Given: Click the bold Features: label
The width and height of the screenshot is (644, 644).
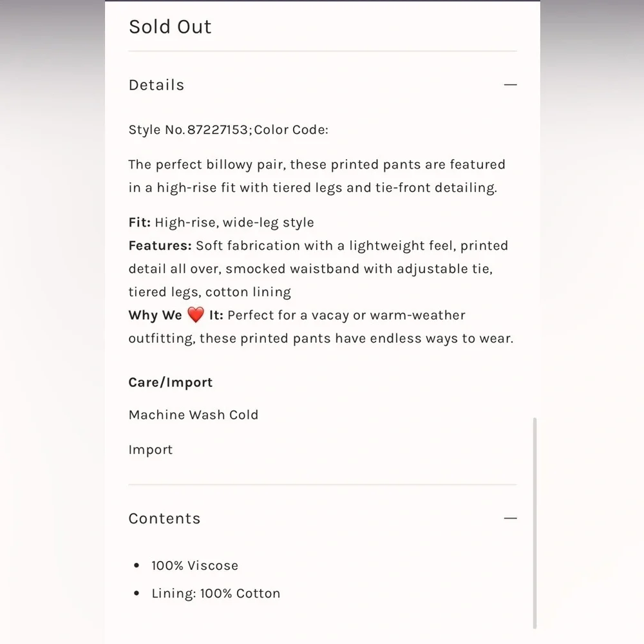Looking at the screenshot, I should 160,245.
